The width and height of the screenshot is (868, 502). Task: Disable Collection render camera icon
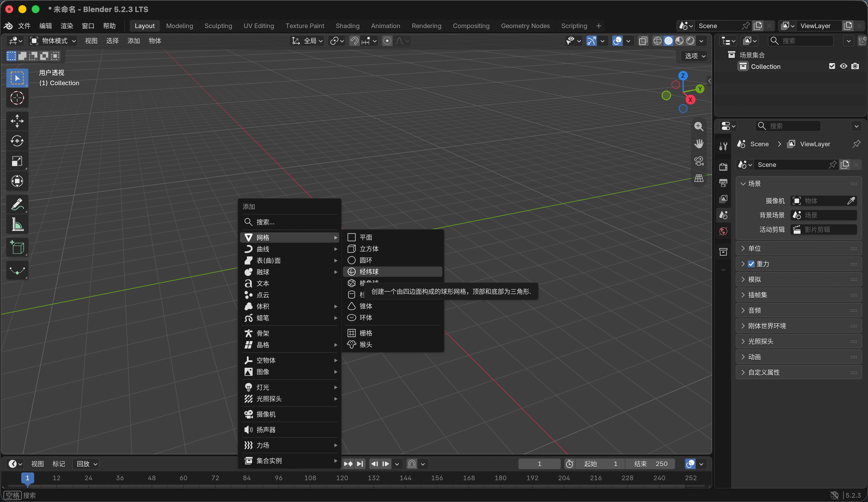[855, 66]
